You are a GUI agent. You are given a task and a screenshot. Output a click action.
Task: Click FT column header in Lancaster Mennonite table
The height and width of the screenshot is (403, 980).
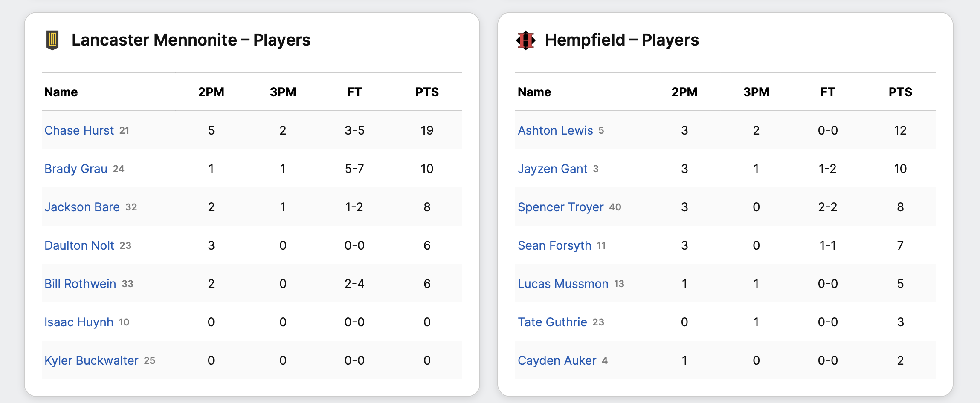(x=354, y=92)
